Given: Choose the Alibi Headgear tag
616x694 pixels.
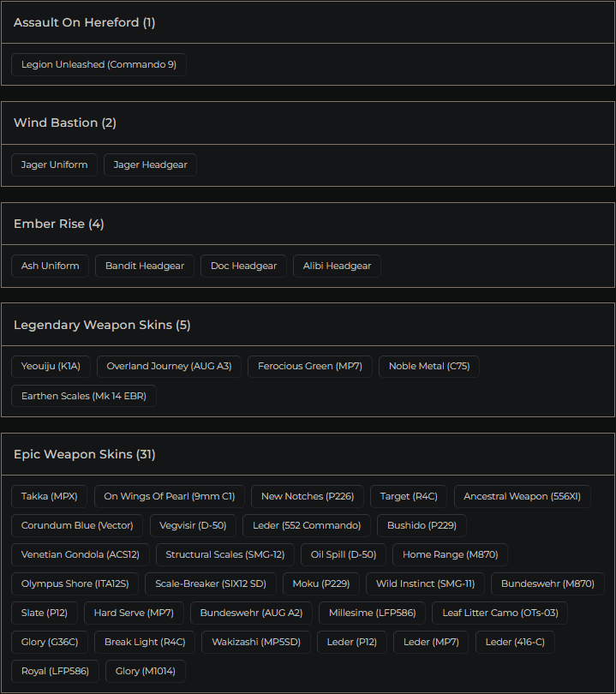Looking at the screenshot, I should pos(337,266).
